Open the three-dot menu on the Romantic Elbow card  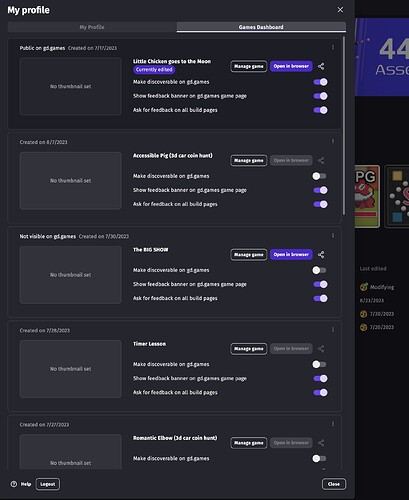pos(333,424)
